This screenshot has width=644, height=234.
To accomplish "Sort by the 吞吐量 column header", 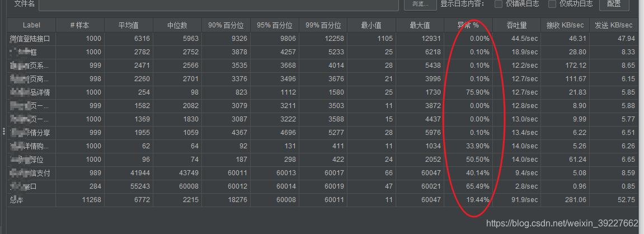I will click(516, 26).
